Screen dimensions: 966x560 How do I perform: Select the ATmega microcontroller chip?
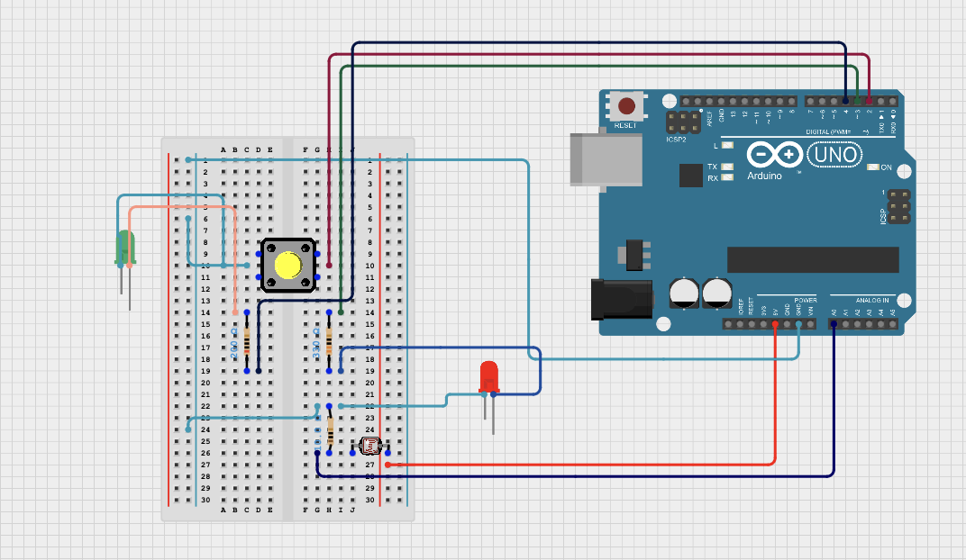[812, 259]
